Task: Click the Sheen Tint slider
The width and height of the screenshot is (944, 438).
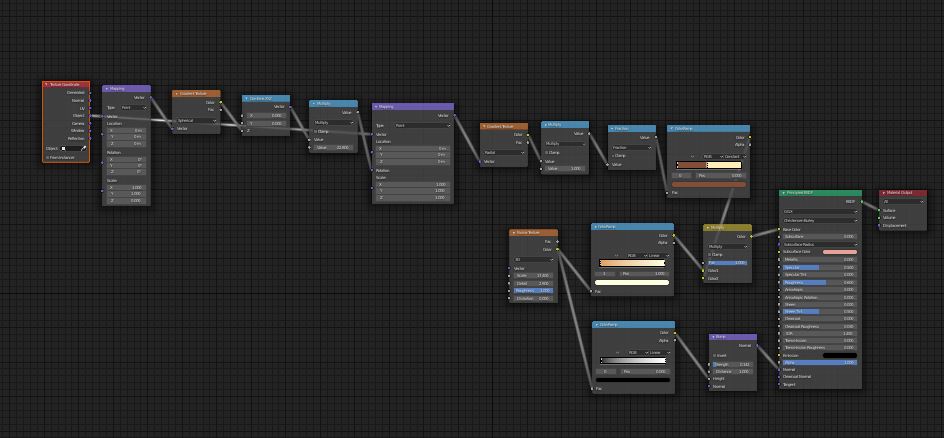Action: (x=819, y=312)
